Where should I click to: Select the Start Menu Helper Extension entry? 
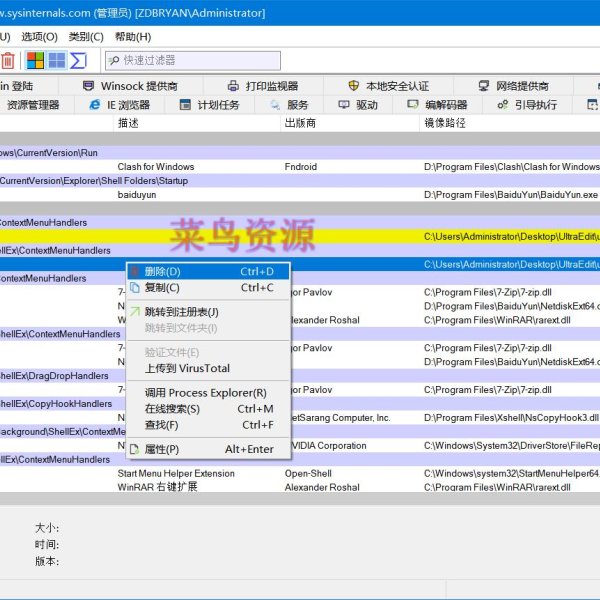click(x=300, y=473)
